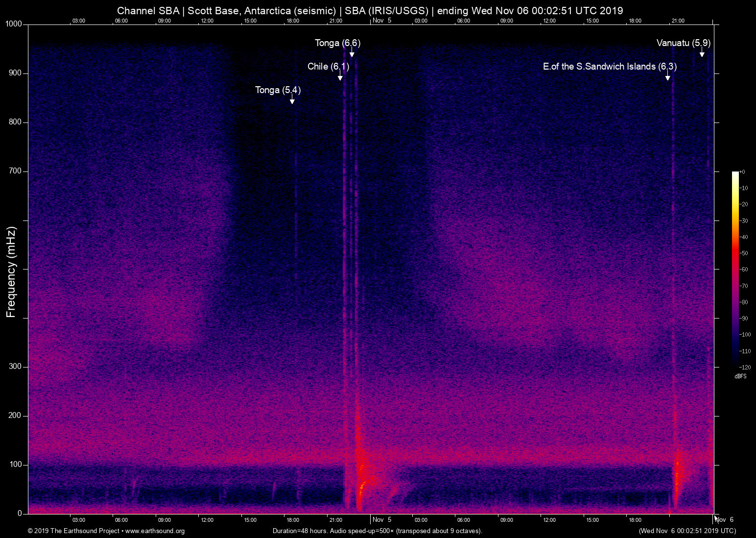Select the Chile (6.1) annotation text
The height and width of the screenshot is (538, 756).
pos(328,67)
